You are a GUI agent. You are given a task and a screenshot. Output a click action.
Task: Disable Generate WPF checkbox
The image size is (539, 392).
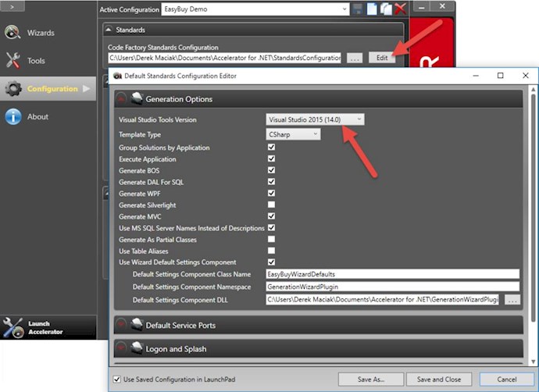click(x=271, y=193)
